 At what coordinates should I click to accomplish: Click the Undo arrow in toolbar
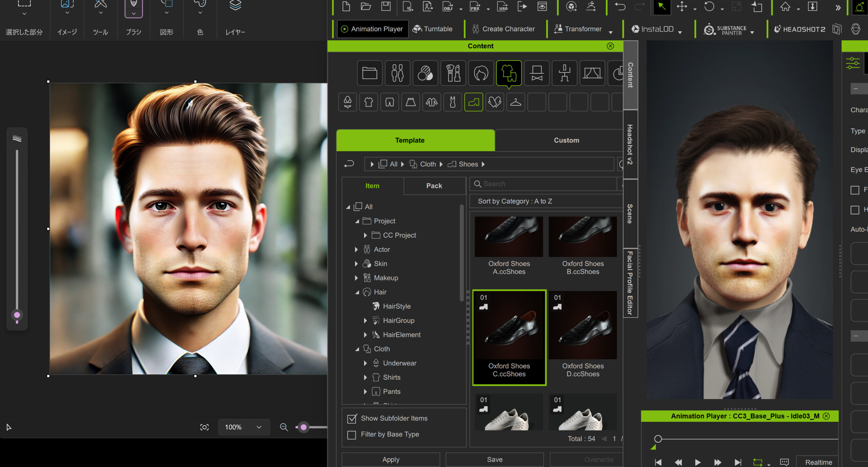click(x=620, y=6)
